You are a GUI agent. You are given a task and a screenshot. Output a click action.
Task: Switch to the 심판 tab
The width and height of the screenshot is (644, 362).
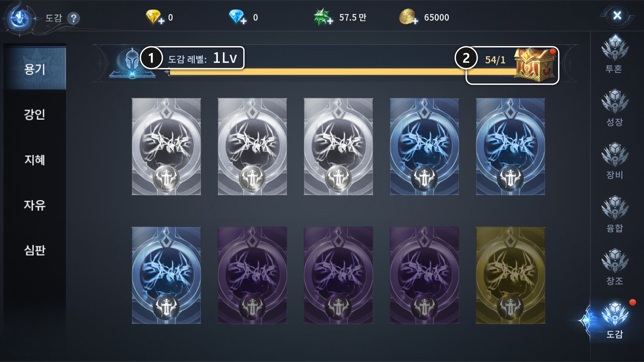pos(35,250)
